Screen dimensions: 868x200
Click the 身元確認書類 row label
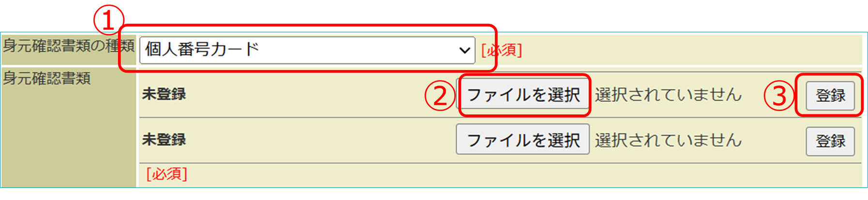pyautogui.click(x=46, y=78)
